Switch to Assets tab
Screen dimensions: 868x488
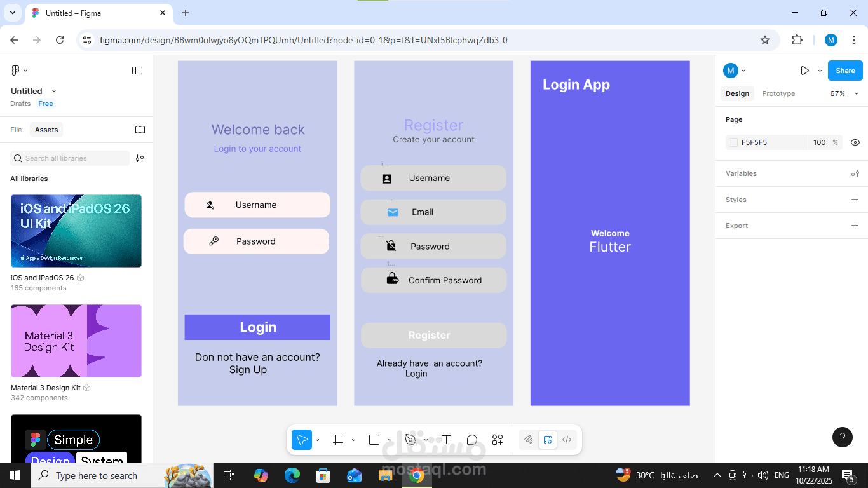click(x=46, y=130)
